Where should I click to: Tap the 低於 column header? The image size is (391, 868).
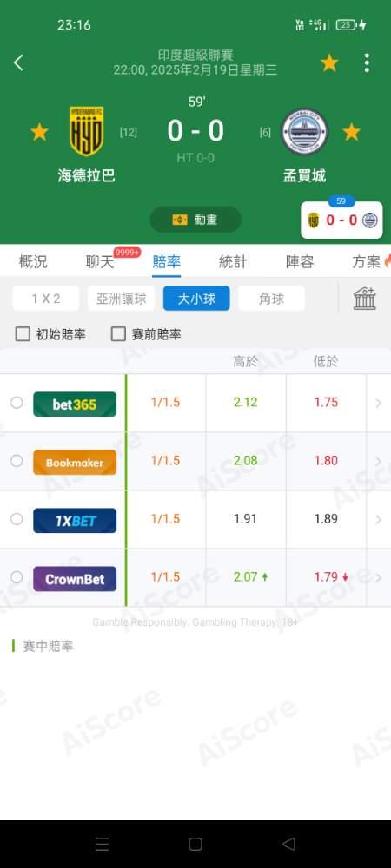point(326,362)
